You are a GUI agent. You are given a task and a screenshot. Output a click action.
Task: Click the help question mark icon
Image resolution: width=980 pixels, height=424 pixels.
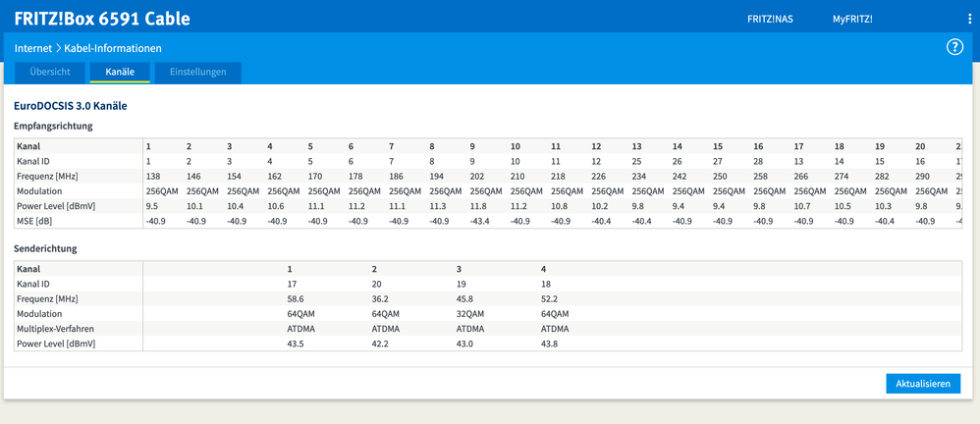click(954, 47)
